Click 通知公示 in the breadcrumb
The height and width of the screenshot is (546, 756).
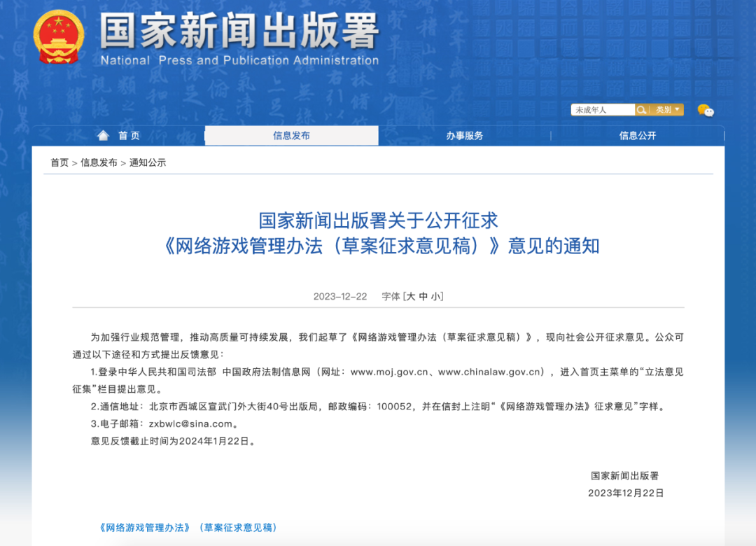pyautogui.click(x=149, y=162)
